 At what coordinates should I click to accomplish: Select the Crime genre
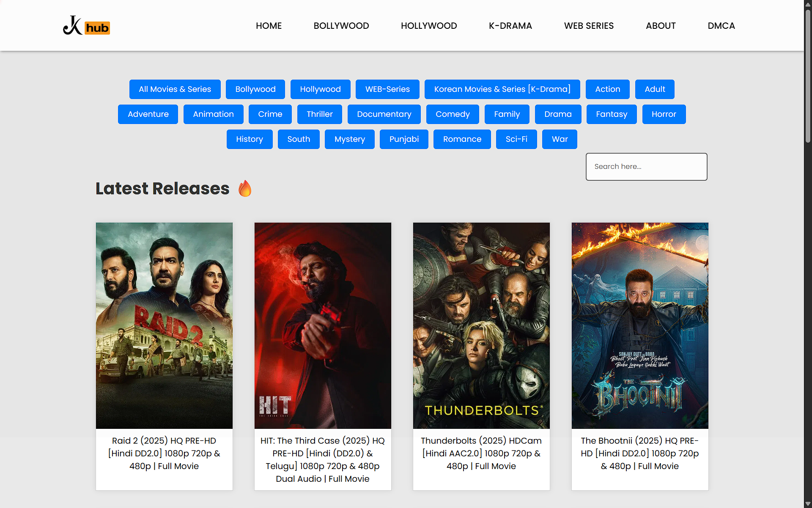click(270, 114)
